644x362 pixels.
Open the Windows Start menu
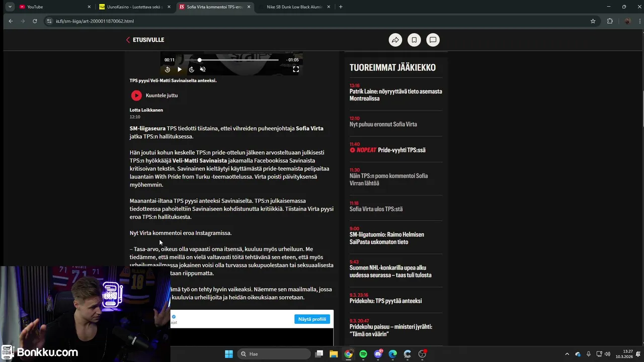coord(228,354)
